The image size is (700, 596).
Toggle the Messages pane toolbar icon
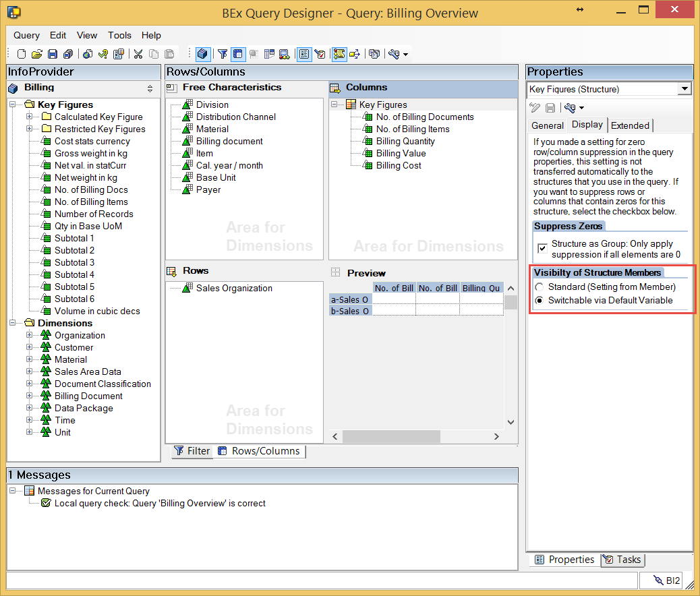(339, 54)
